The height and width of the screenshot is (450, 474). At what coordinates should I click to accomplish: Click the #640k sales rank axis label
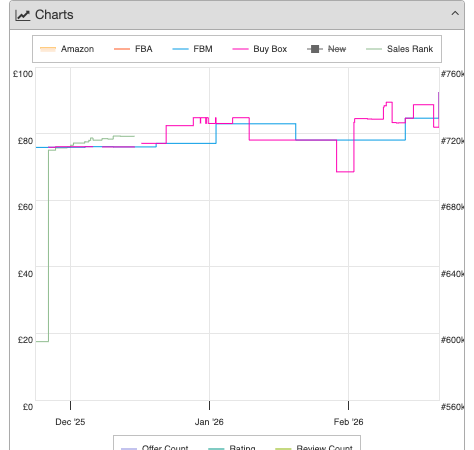[452, 274]
